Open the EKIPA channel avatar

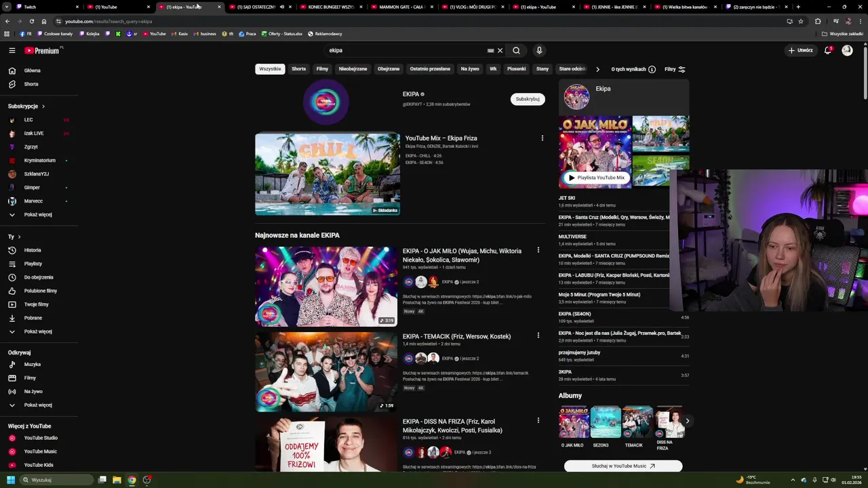326,102
